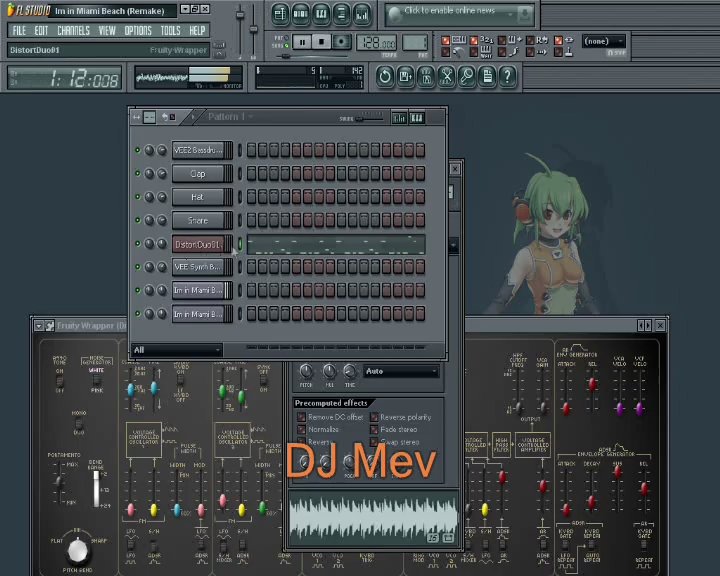Open the Piano Roll view icon

[x=321, y=14]
